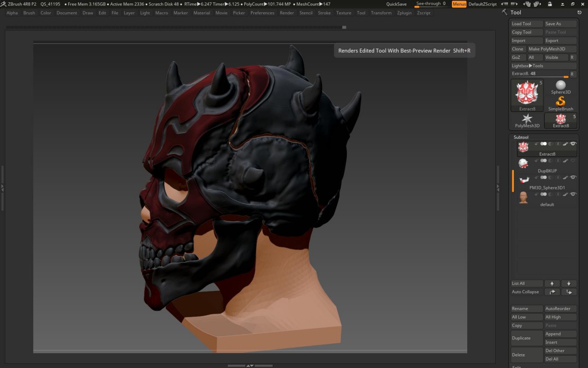The height and width of the screenshot is (368, 588).
Task: Hide the default subtool eye icon
Action: coord(573,194)
